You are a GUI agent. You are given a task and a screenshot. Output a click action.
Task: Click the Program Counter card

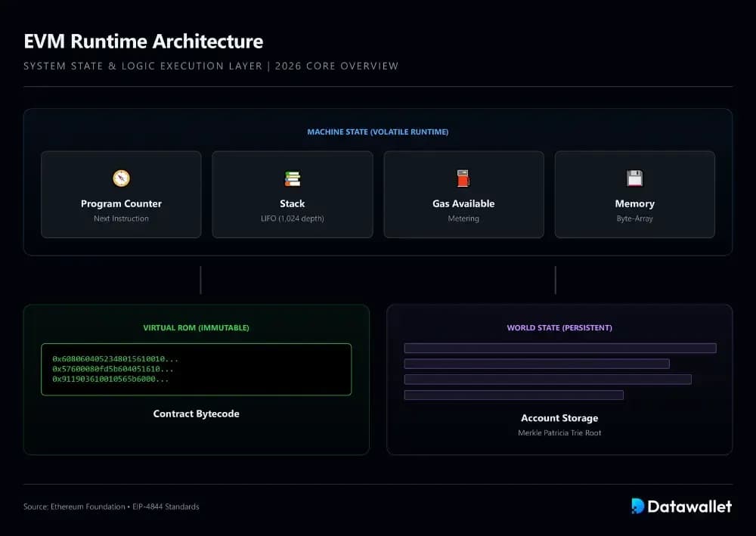click(121, 194)
